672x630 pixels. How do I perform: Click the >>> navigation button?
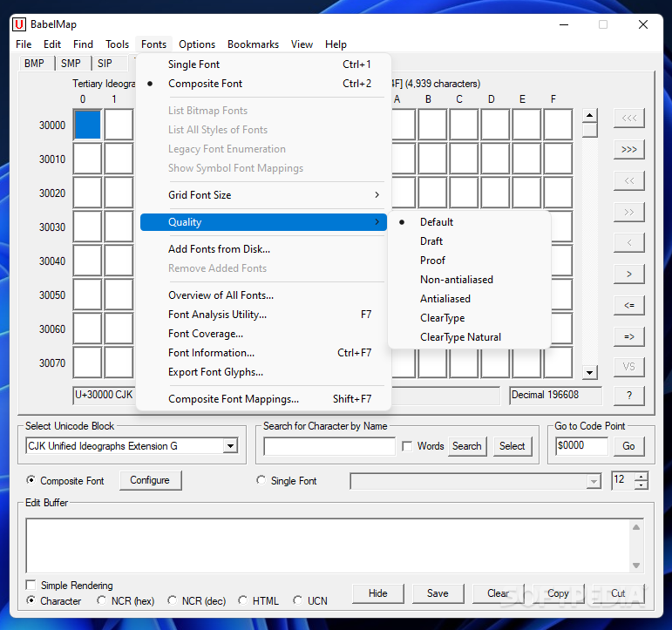point(628,150)
